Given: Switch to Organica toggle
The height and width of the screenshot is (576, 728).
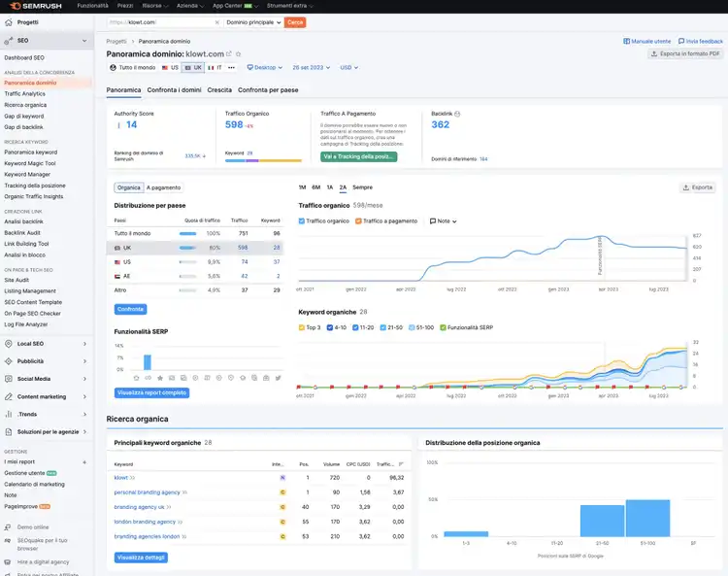Looking at the screenshot, I should tap(128, 187).
